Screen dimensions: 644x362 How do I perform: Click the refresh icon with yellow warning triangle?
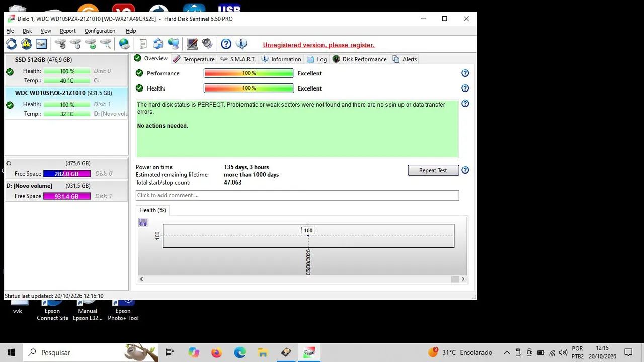(26, 44)
